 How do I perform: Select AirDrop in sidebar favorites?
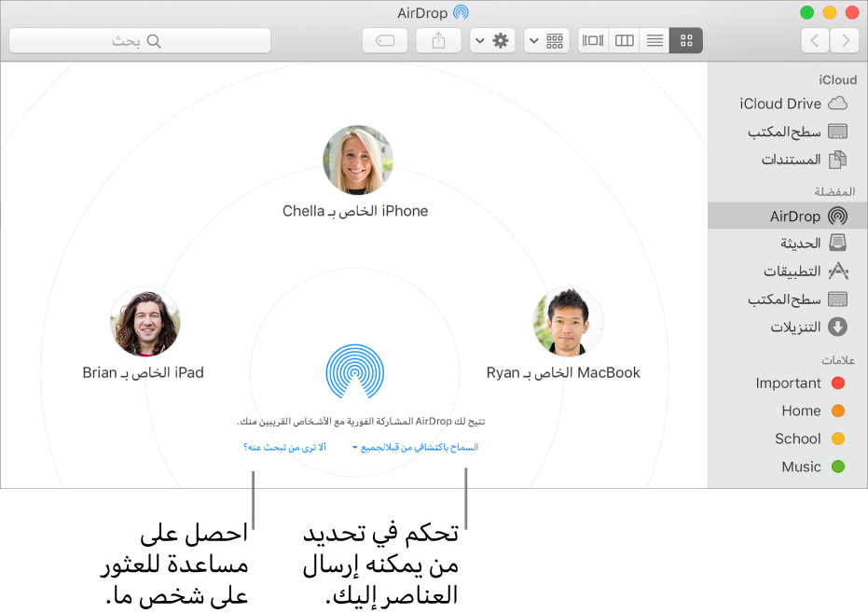tap(787, 216)
